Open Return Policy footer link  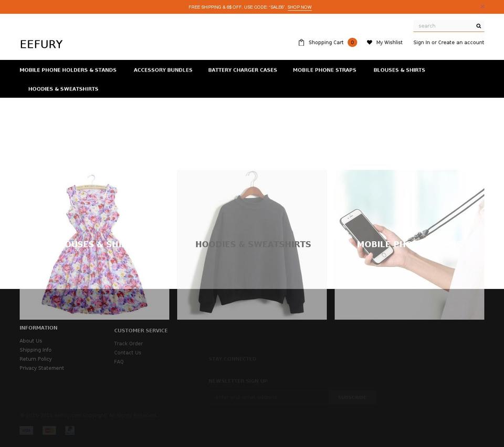pos(36,359)
